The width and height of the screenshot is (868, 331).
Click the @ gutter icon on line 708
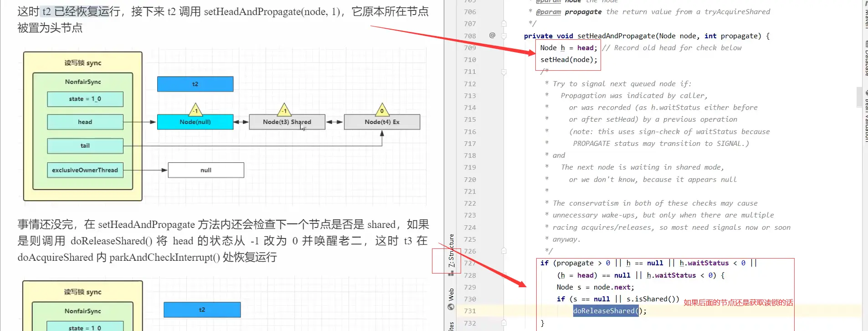[492, 35]
